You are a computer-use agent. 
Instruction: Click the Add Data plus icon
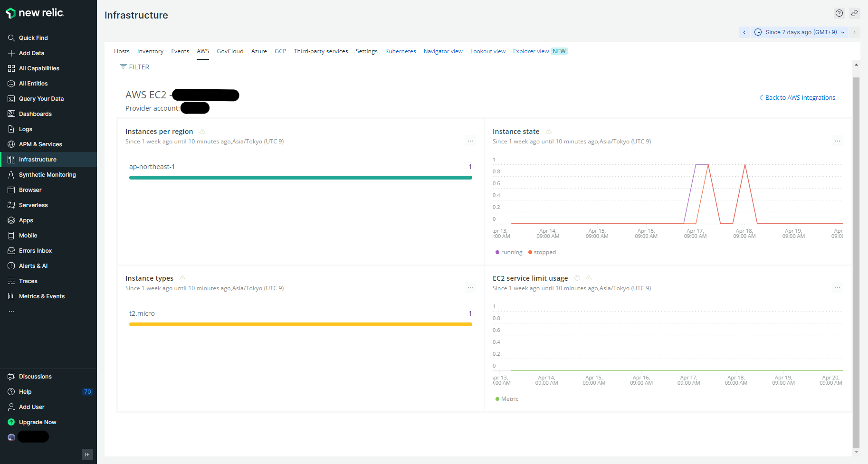click(x=11, y=53)
